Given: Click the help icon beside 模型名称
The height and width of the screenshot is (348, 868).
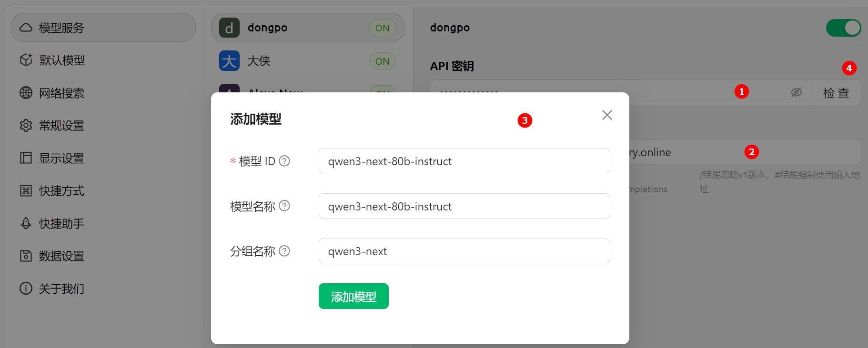Looking at the screenshot, I should [x=284, y=206].
